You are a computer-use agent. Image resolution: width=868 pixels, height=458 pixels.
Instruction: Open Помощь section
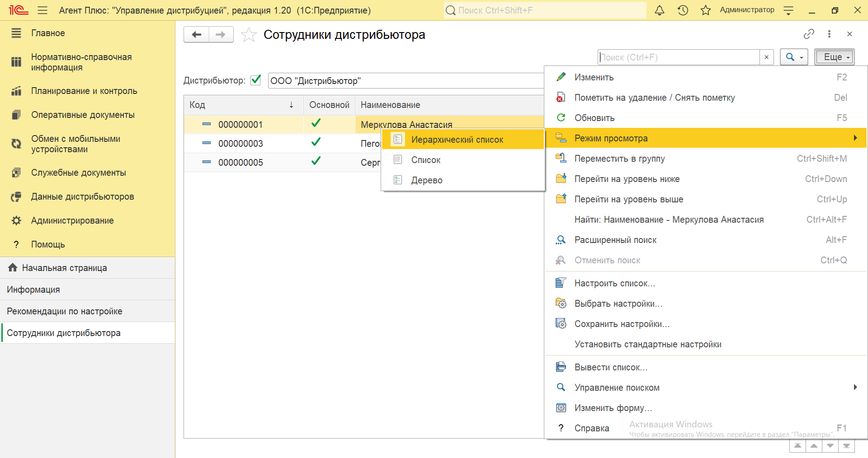(x=87, y=244)
